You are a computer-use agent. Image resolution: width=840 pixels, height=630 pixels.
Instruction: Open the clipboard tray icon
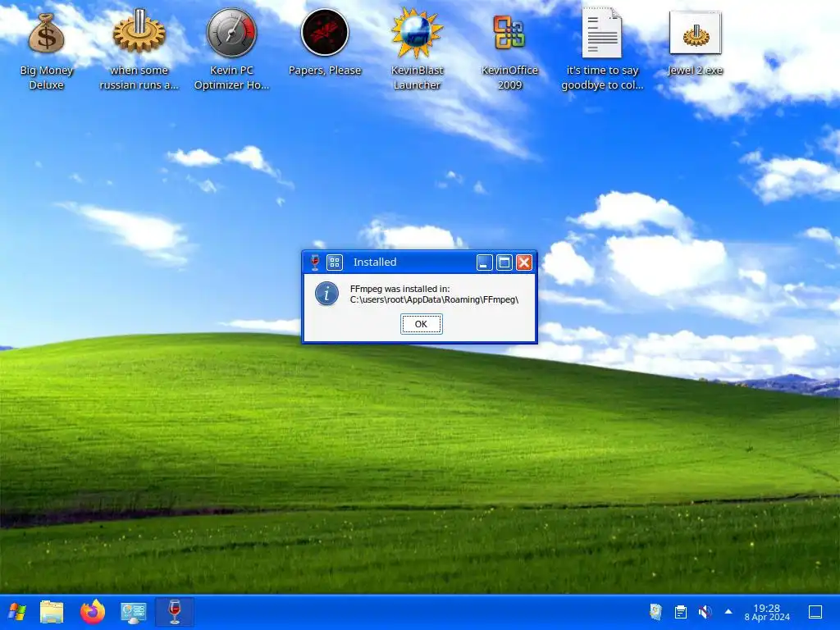coord(680,612)
